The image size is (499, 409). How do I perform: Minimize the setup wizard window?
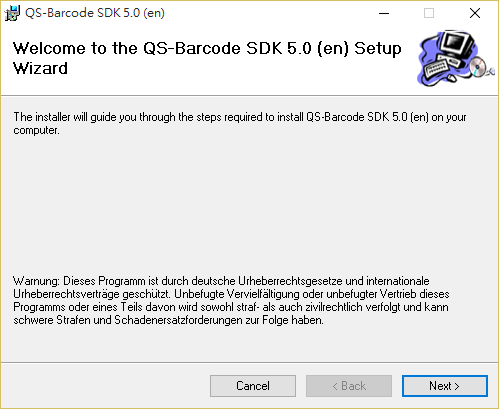pyautogui.click(x=384, y=13)
